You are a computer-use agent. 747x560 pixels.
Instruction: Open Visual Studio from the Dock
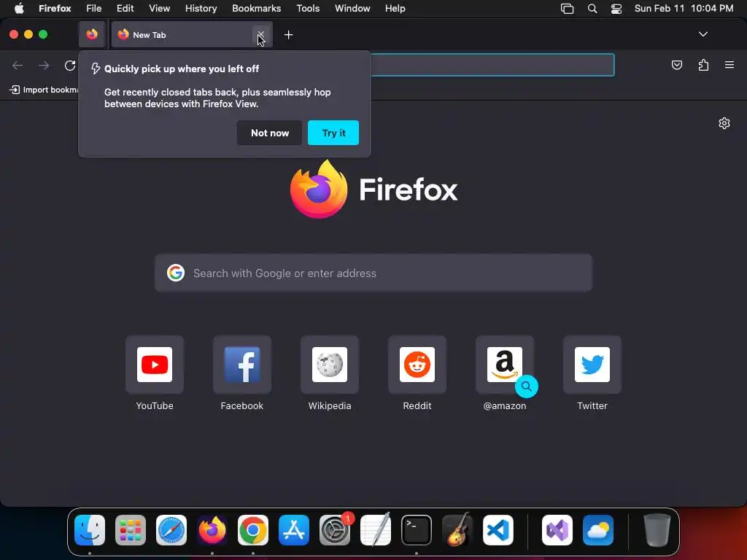(557, 530)
